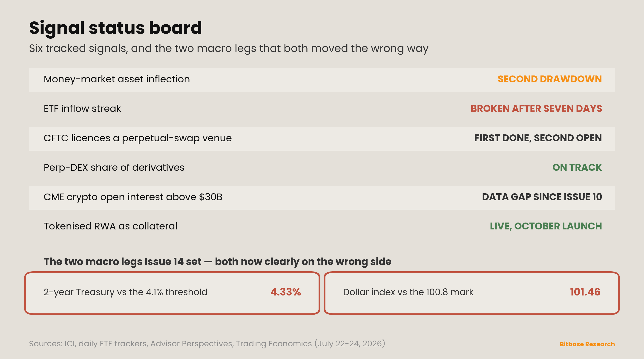Click the Sources footnote text
Screen dimensions: 644x359
click(207, 344)
